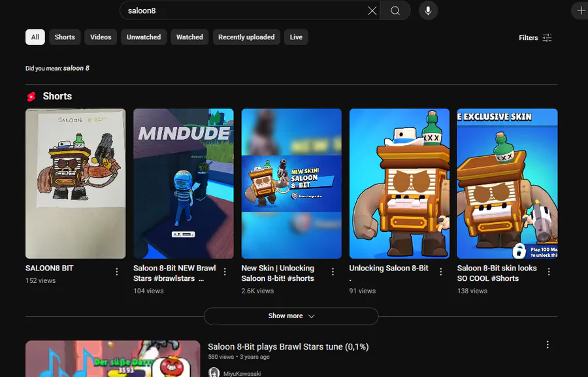Open options menu for Saloon 8-Bit NEW Brawl Stars short
588x377 pixels.
(x=225, y=272)
